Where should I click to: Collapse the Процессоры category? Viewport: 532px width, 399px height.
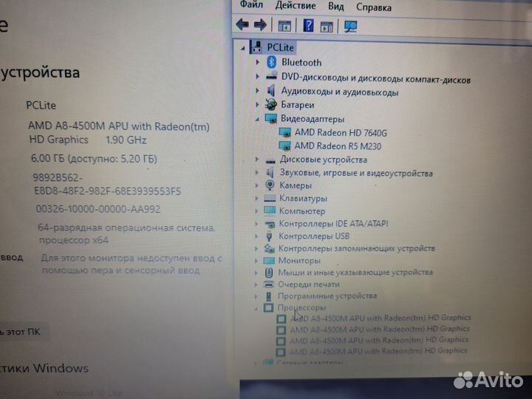point(256,309)
